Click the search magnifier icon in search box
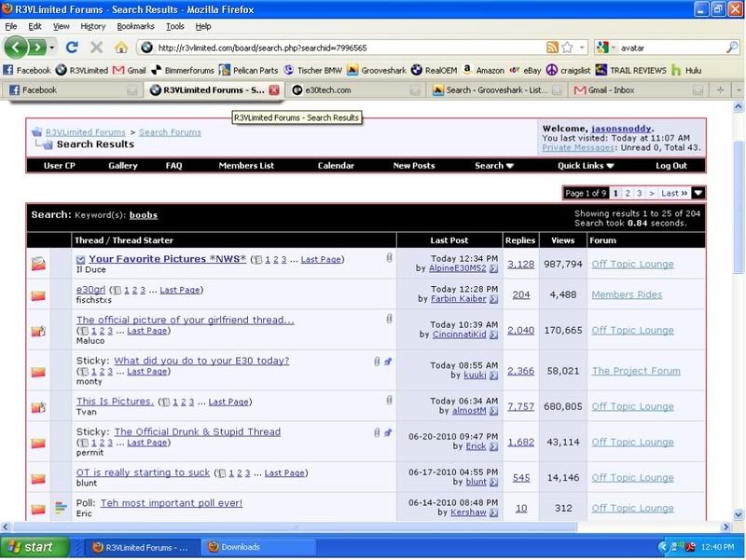The height and width of the screenshot is (560, 746). [x=732, y=48]
